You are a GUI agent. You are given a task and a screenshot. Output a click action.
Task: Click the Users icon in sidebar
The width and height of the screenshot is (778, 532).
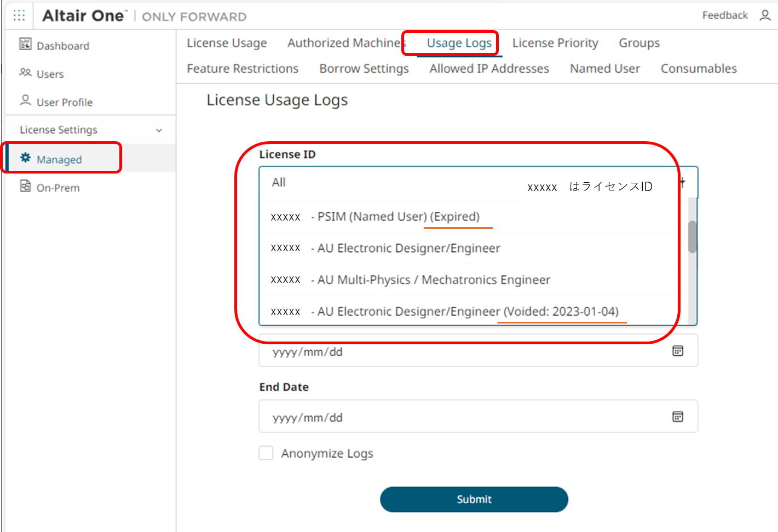(x=25, y=73)
